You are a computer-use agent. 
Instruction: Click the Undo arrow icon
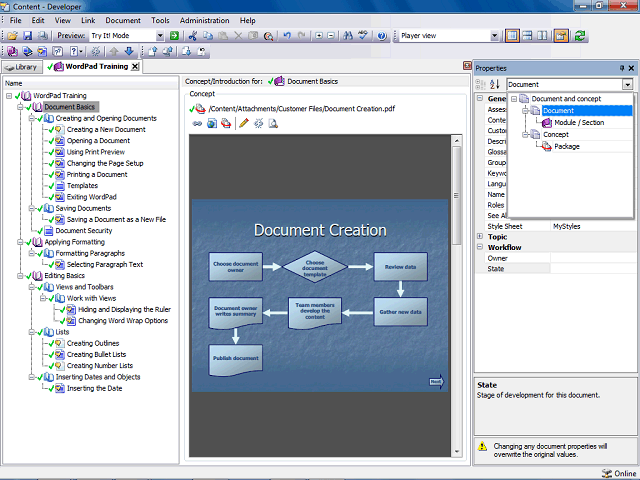pyautogui.click(x=287, y=36)
